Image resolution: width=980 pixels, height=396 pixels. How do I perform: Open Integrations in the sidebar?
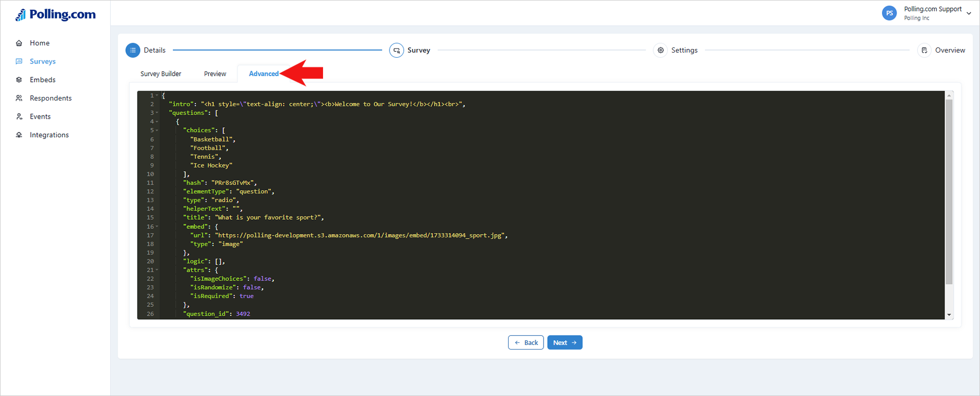[49, 135]
